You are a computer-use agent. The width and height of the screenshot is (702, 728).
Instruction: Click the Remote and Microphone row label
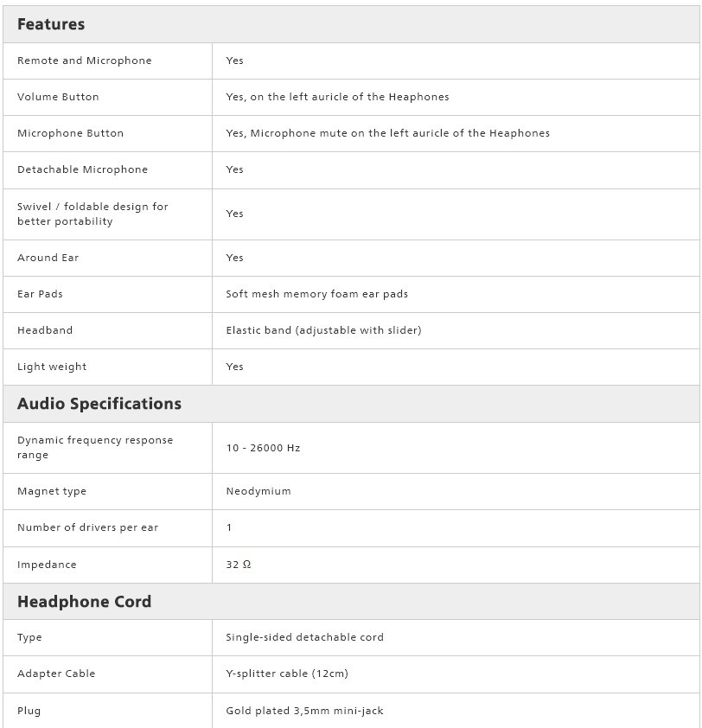click(84, 61)
